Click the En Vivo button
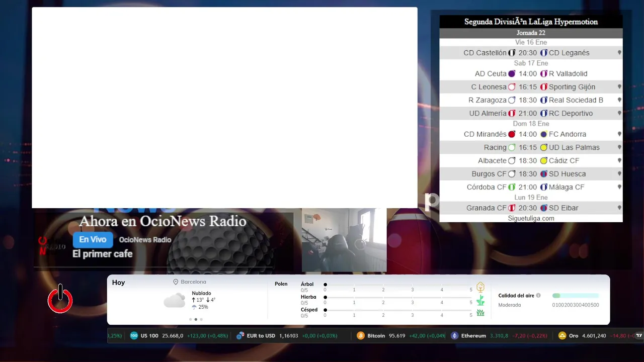Viewport: 644px width, 362px height. [x=93, y=240]
